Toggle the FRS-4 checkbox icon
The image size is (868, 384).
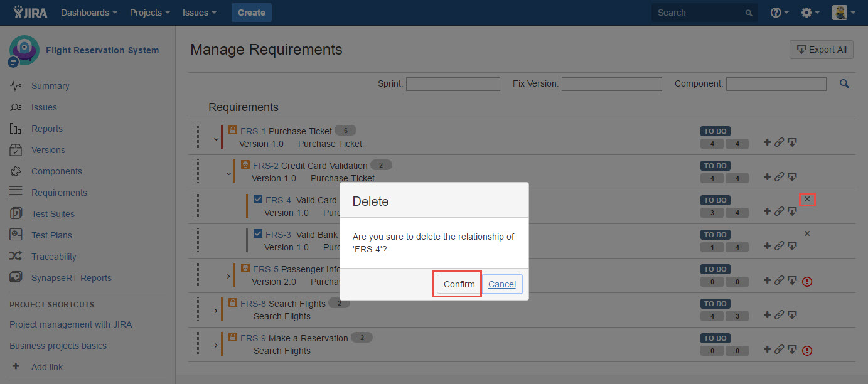point(258,200)
